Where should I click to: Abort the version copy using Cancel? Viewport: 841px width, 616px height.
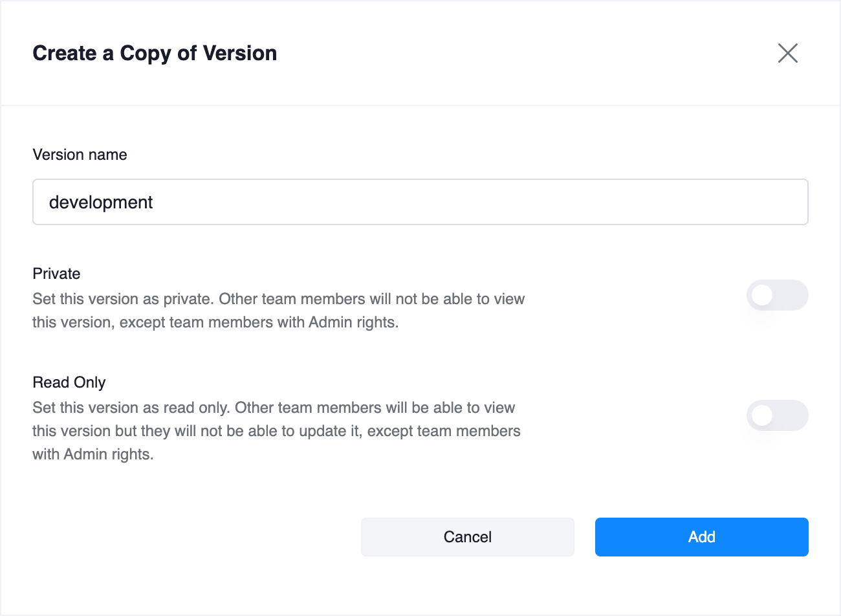(467, 536)
